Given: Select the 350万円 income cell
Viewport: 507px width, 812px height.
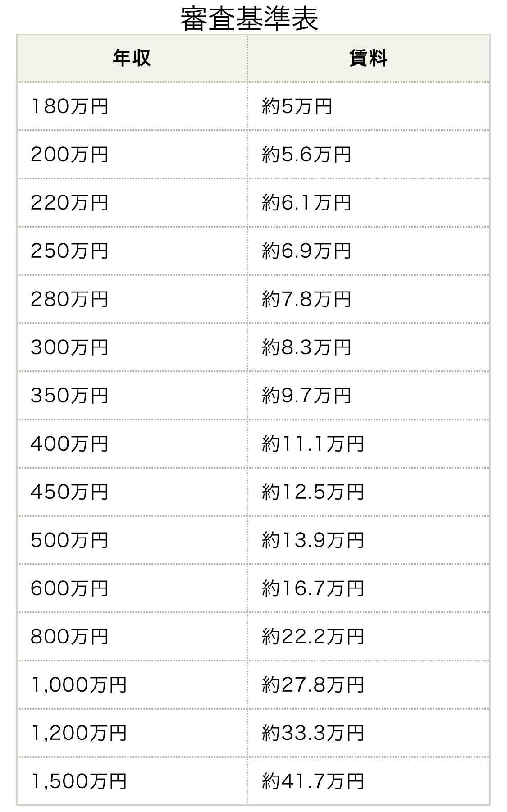Looking at the screenshot, I should 69,396.
